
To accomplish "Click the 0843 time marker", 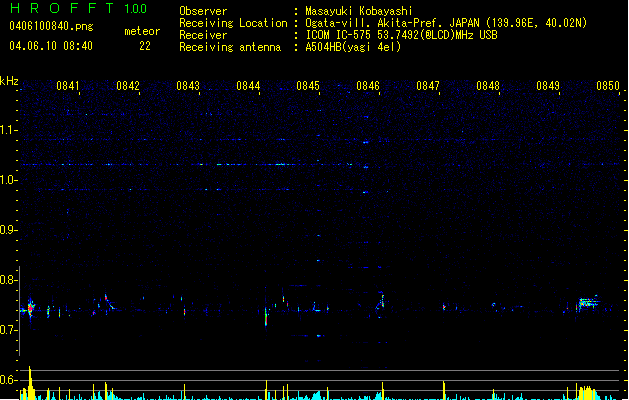I will (x=188, y=85).
